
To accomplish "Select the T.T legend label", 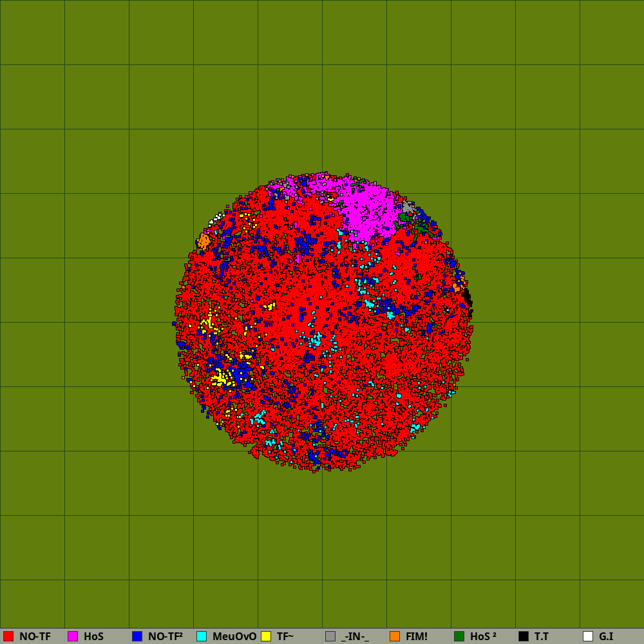I will 542,637.
